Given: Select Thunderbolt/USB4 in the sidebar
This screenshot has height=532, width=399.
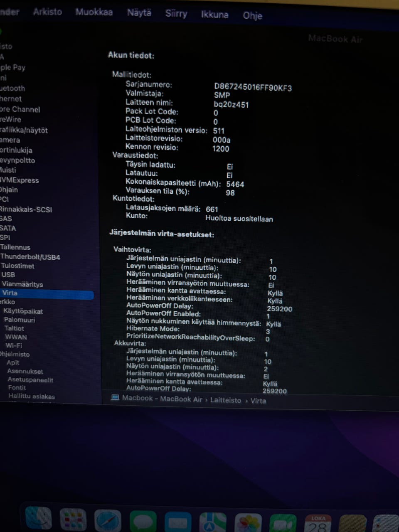Looking at the screenshot, I should click(x=30, y=257).
